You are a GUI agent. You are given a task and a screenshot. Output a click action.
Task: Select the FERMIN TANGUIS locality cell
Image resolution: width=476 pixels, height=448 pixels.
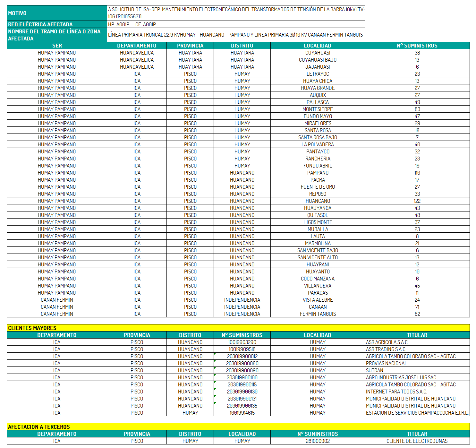tap(318, 314)
